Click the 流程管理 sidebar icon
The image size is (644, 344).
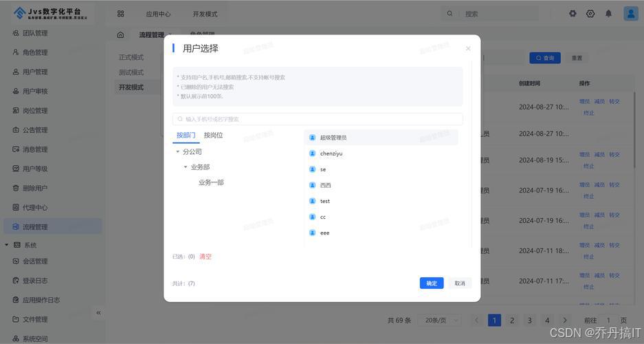click(16, 226)
